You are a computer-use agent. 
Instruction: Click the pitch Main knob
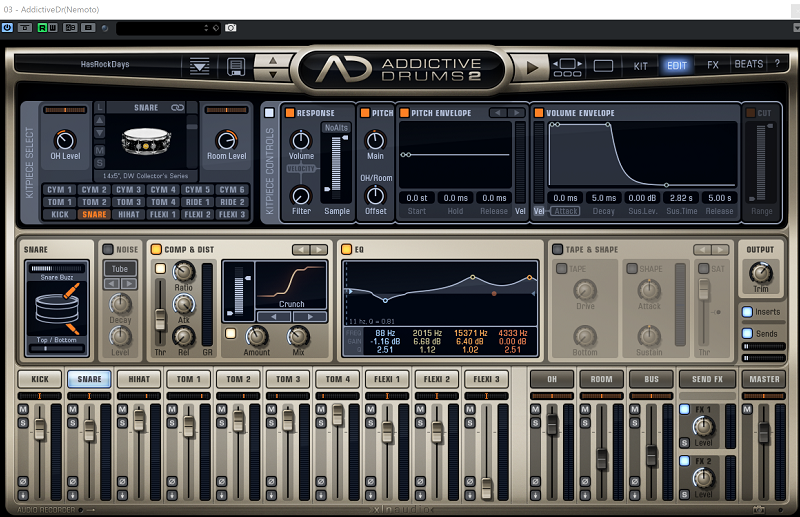pyautogui.click(x=375, y=140)
